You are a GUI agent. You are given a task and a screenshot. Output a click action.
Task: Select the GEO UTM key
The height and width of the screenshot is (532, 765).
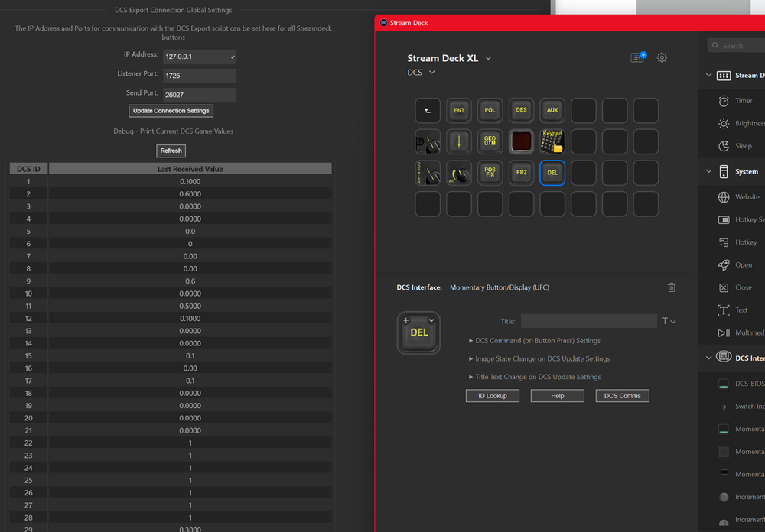(x=490, y=141)
